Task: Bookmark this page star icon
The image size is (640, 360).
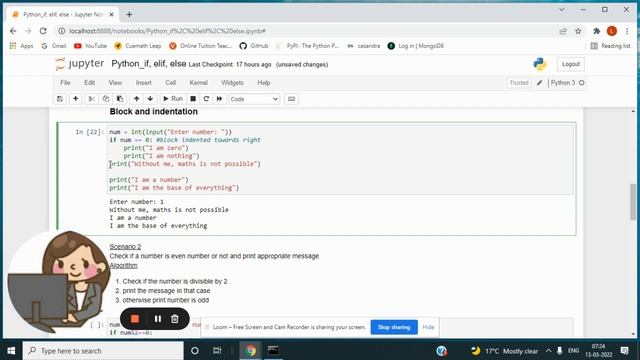Action: click(x=578, y=31)
